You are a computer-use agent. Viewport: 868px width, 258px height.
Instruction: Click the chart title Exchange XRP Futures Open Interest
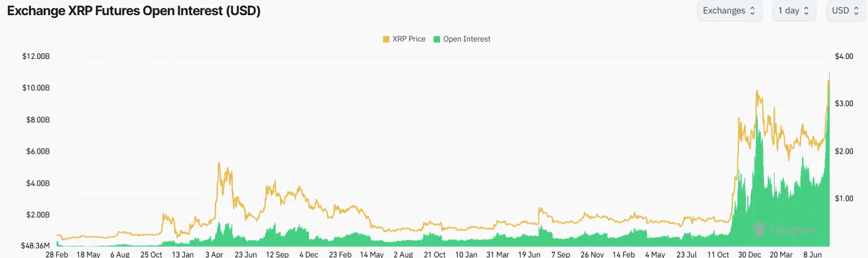(x=134, y=11)
